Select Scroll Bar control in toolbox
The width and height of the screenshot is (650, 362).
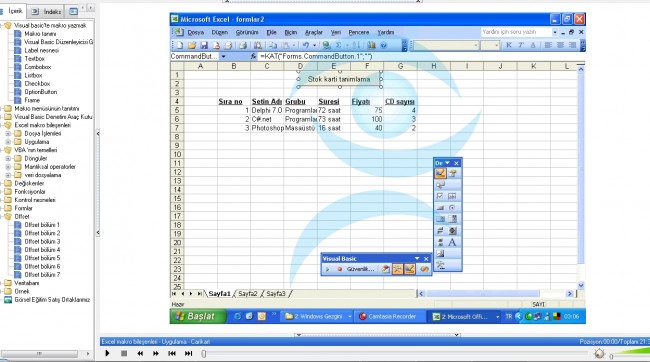440,242
